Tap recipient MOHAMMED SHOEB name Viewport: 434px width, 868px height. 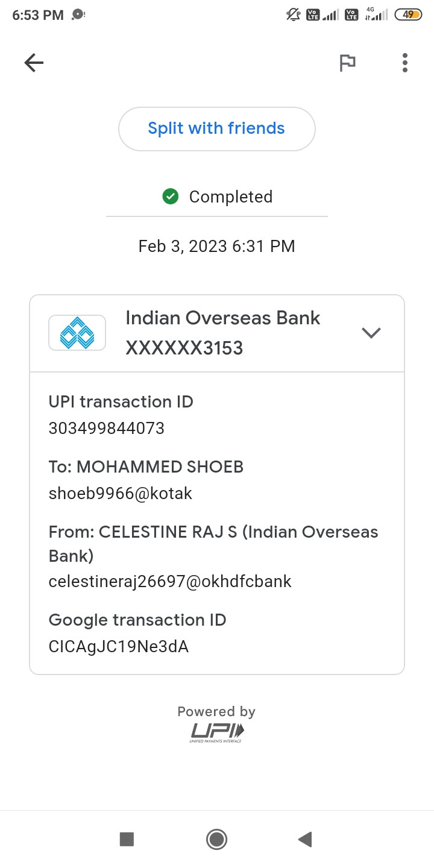coord(160,467)
